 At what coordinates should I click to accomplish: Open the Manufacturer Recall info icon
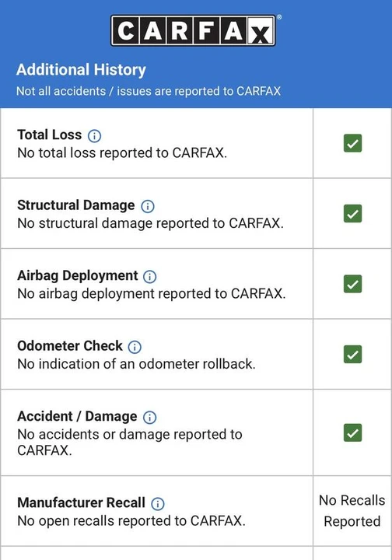coord(157,503)
